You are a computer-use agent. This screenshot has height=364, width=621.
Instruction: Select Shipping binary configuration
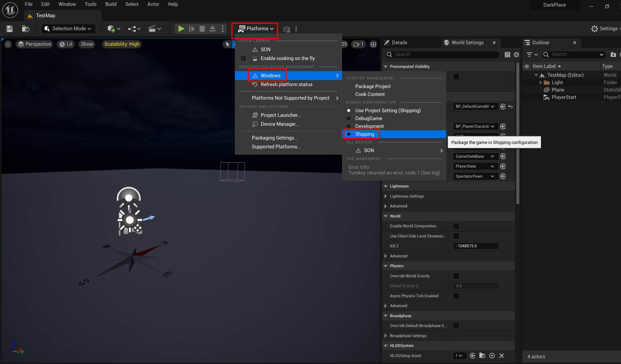[x=394, y=134]
